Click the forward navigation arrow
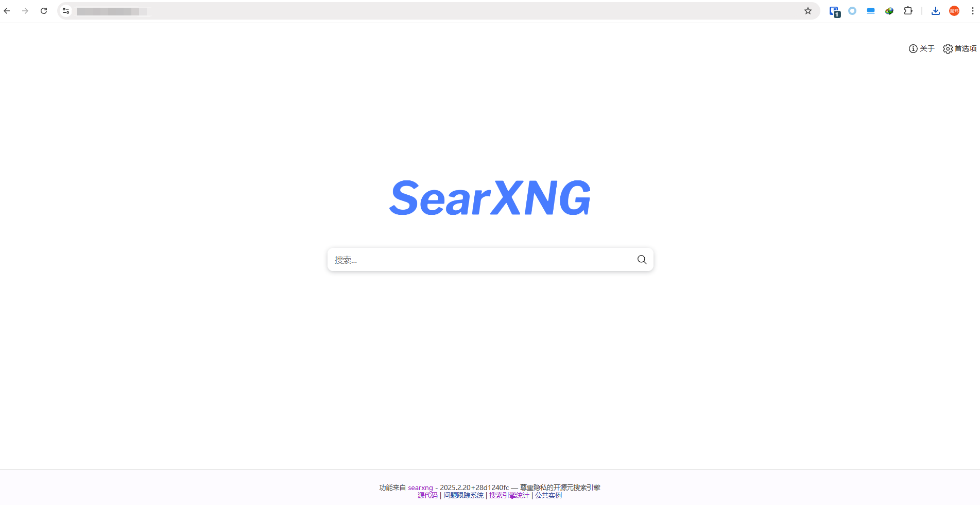980x505 pixels. (25, 10)
